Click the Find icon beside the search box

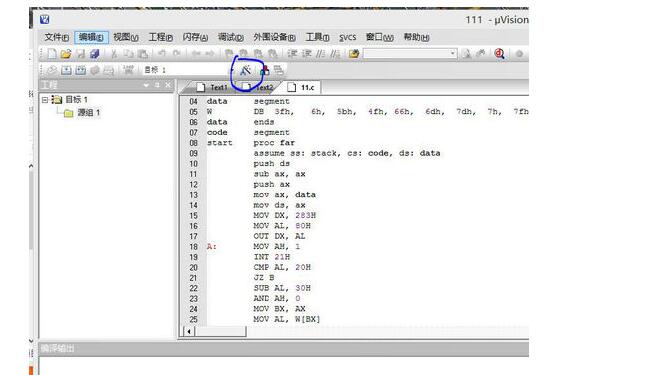(467, 53)
